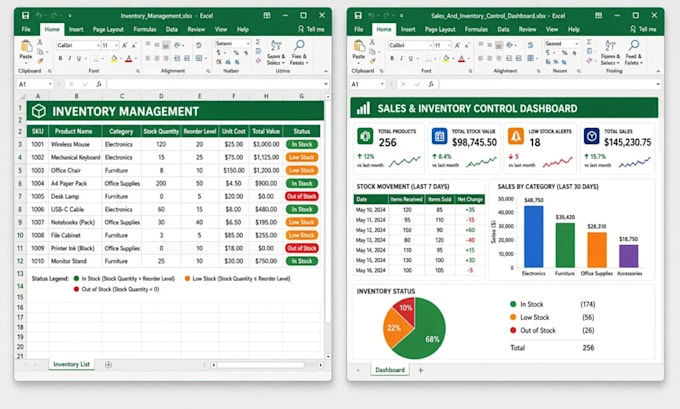Click Out of Stock badge for Desk Lamp

[x=302, y=196]
